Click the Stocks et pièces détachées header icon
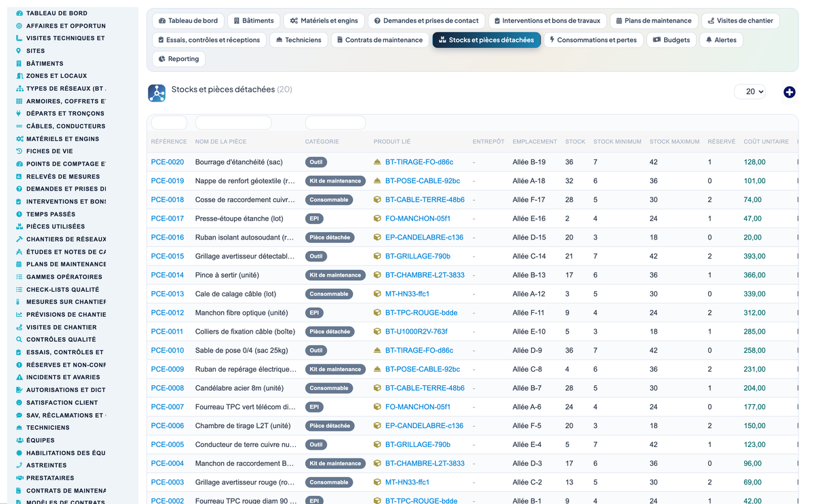Viewport: 814px width, 504px height. tap(157, 93)
